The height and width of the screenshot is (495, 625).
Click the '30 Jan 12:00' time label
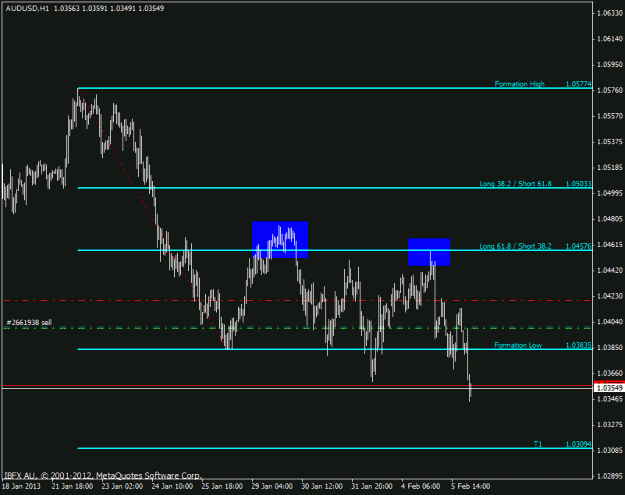(322, 486)
